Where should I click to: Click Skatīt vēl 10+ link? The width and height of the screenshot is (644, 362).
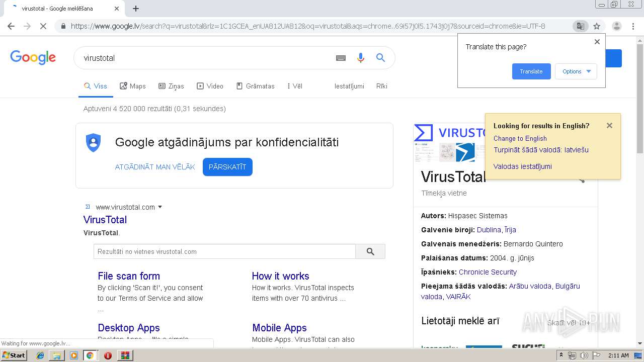[x=569, y=323]
